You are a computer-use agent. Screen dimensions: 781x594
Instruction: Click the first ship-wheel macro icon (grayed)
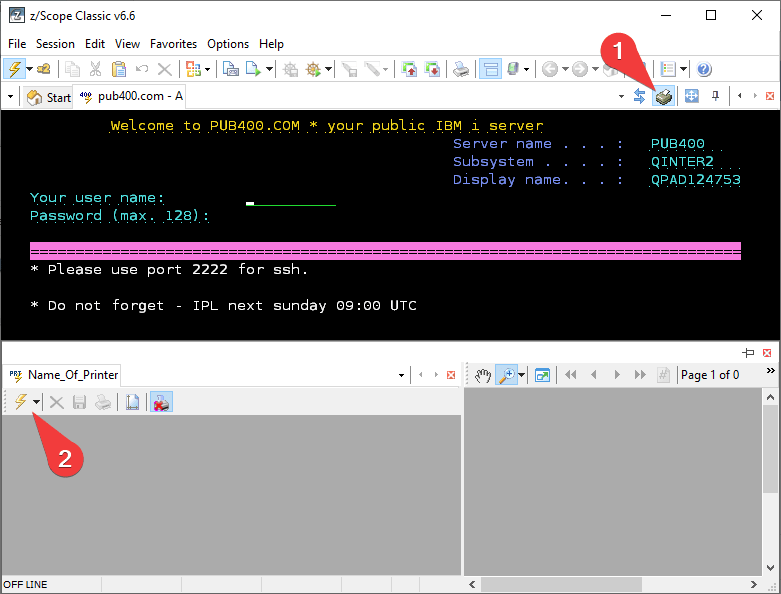coord(290,69)
